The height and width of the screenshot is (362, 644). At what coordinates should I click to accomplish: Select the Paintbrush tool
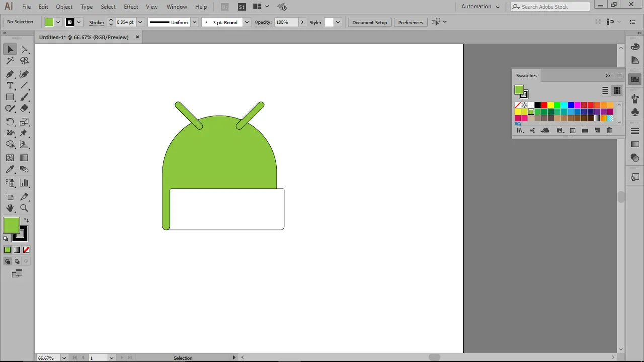point(24,97)
